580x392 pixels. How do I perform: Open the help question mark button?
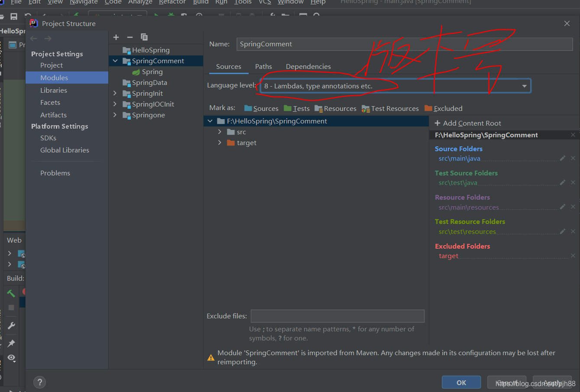(39, 382)
